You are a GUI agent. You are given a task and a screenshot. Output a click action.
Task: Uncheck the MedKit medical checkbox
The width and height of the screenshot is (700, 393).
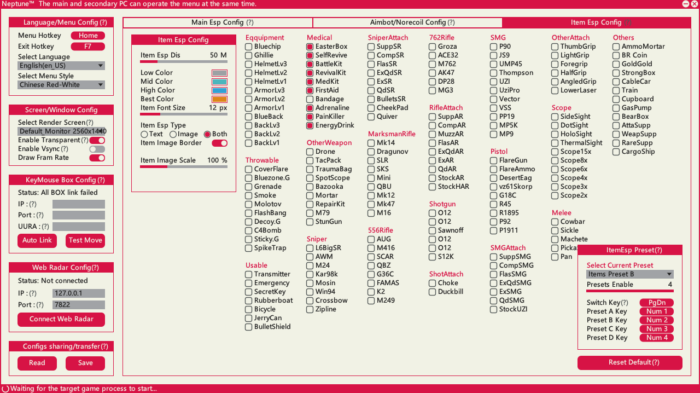309,81
